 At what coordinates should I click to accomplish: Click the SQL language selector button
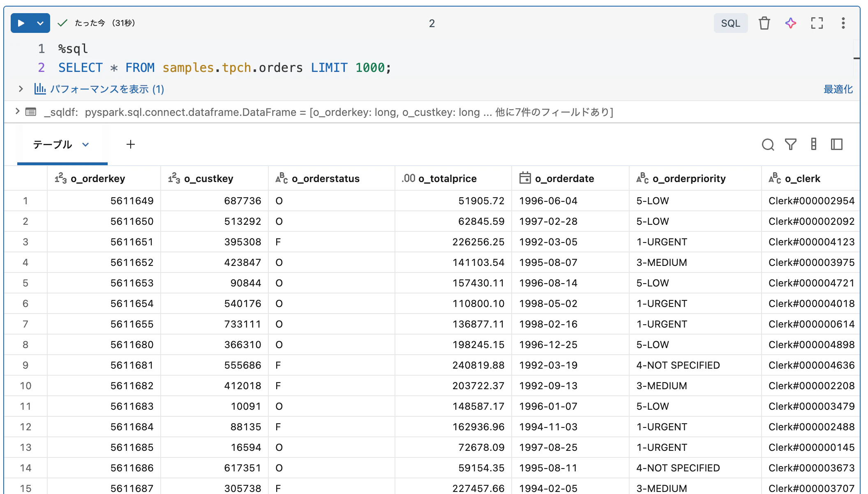tap(730, 23)
